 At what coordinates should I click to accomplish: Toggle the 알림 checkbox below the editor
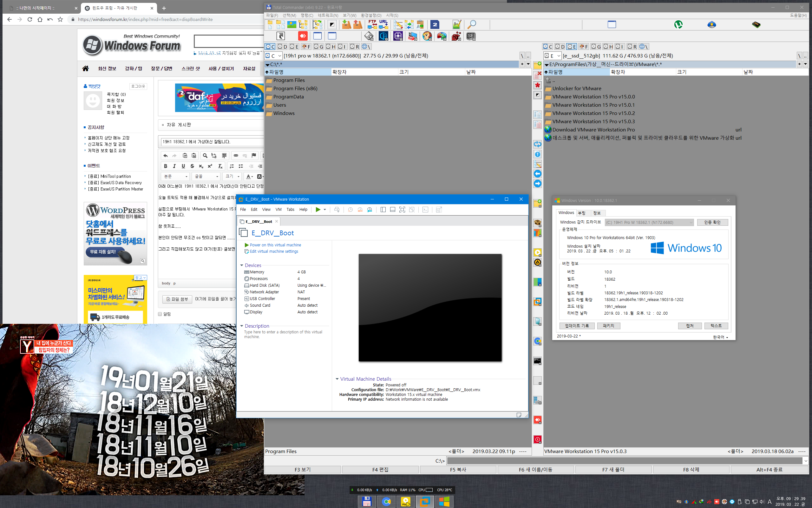pyautogui.click(x=160, y=314)
